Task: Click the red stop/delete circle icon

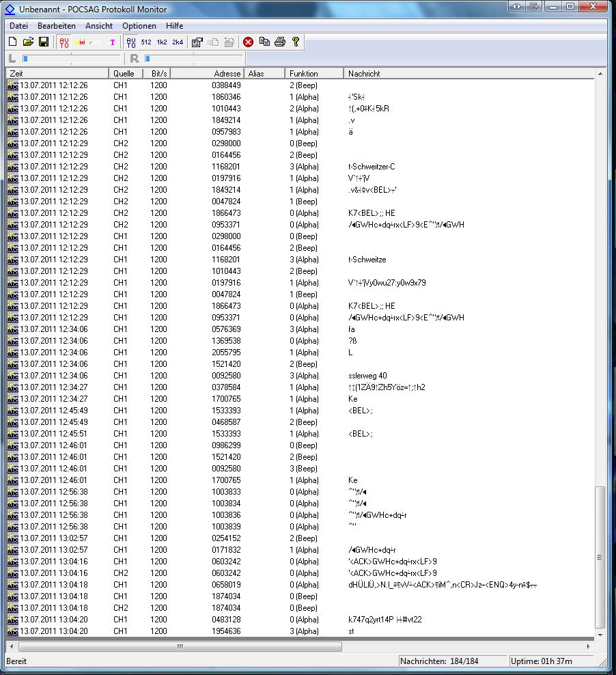Action: tap(248, 42)
